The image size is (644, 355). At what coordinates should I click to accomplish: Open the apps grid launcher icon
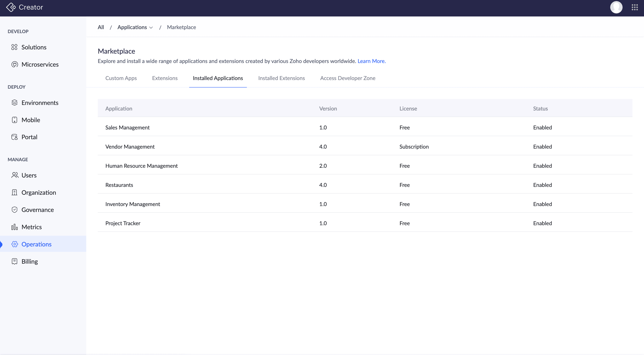pos(634,7)
